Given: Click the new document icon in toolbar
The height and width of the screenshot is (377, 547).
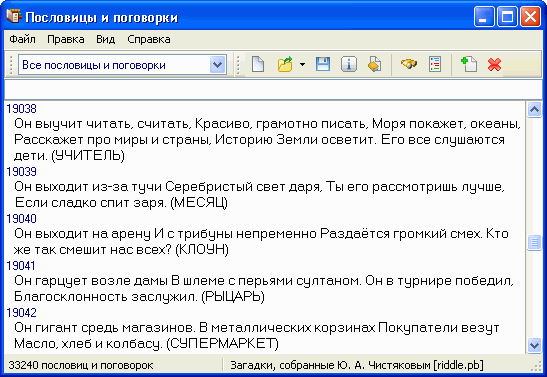Looking at the screenshot, I should [x=258, y=65].
